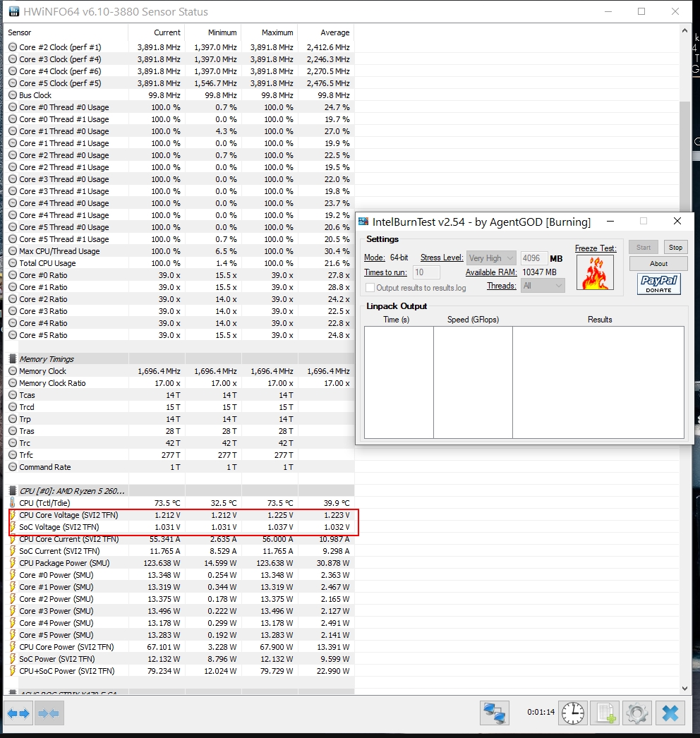The width and height of the screenshot is (700, 738).
Task: Click the shrink columns arrows icon
Action: [49, 713]
